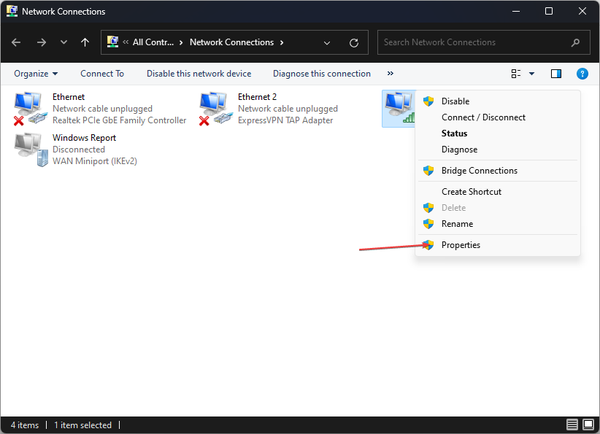Click the "4 items" status text

(24, 425)
